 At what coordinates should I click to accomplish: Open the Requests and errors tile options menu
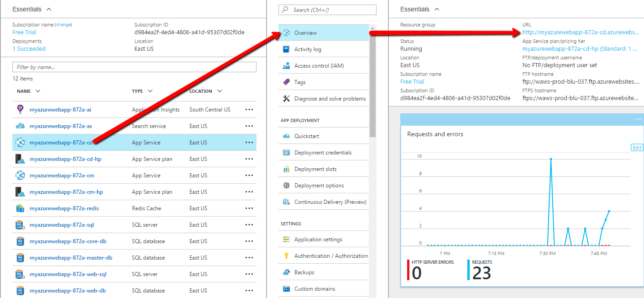[x=639, y=119]
